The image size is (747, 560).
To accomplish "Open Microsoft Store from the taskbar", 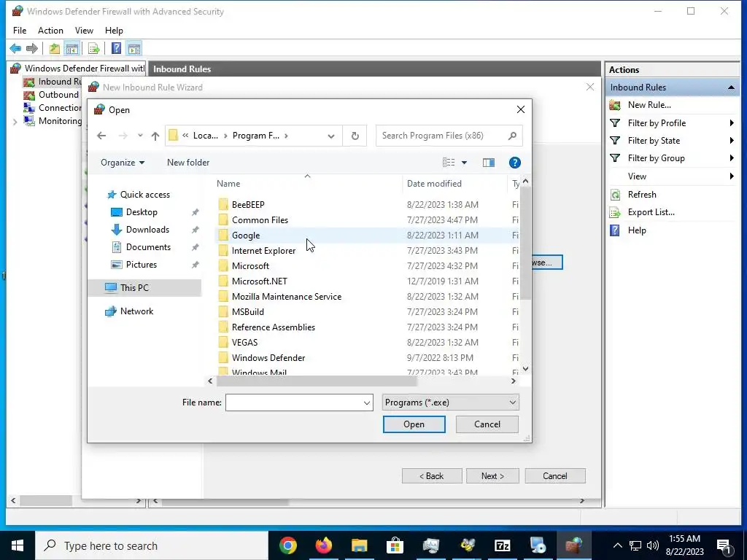I will (395, 545).
